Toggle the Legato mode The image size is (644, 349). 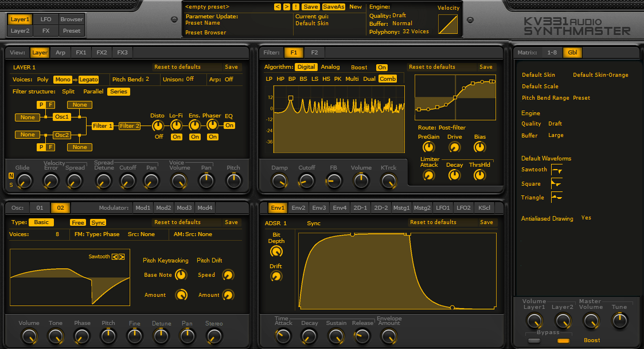pos(89,80)
